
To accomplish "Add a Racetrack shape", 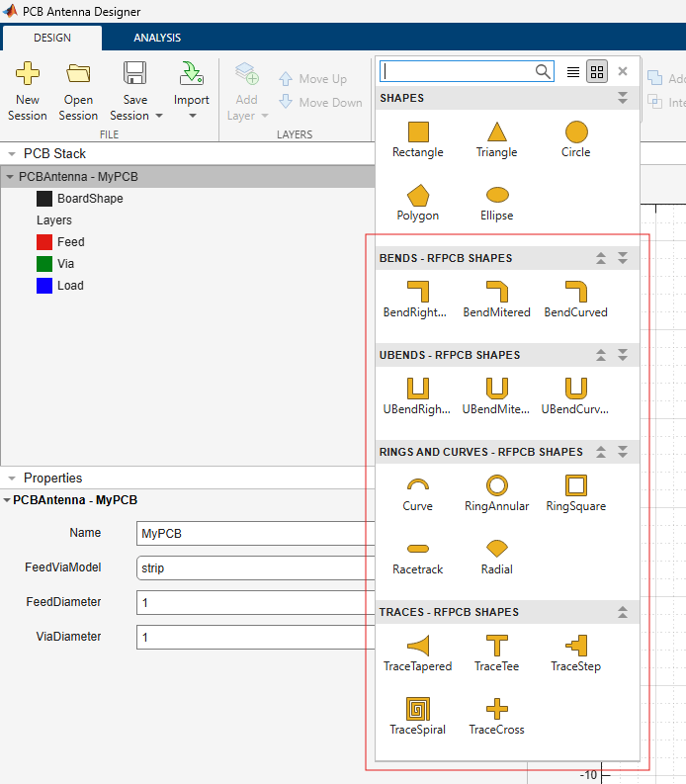I will (x=418, y=558).
